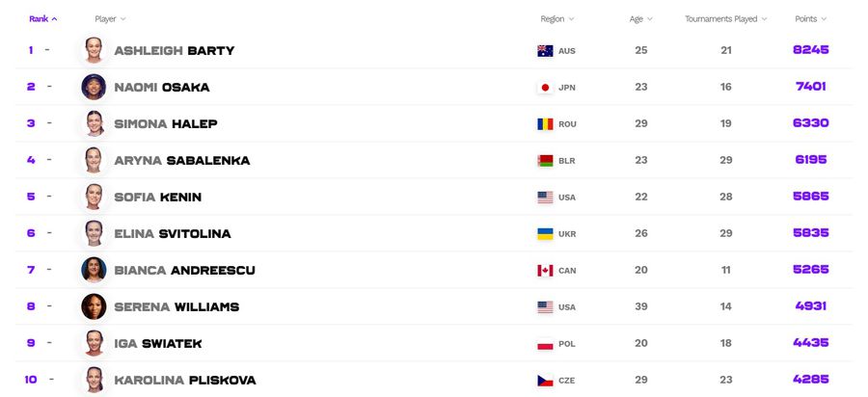This screenshot has width=868, height=397.
Task: Click Bianca Andreescu's points value 5265
Action: 811,269
